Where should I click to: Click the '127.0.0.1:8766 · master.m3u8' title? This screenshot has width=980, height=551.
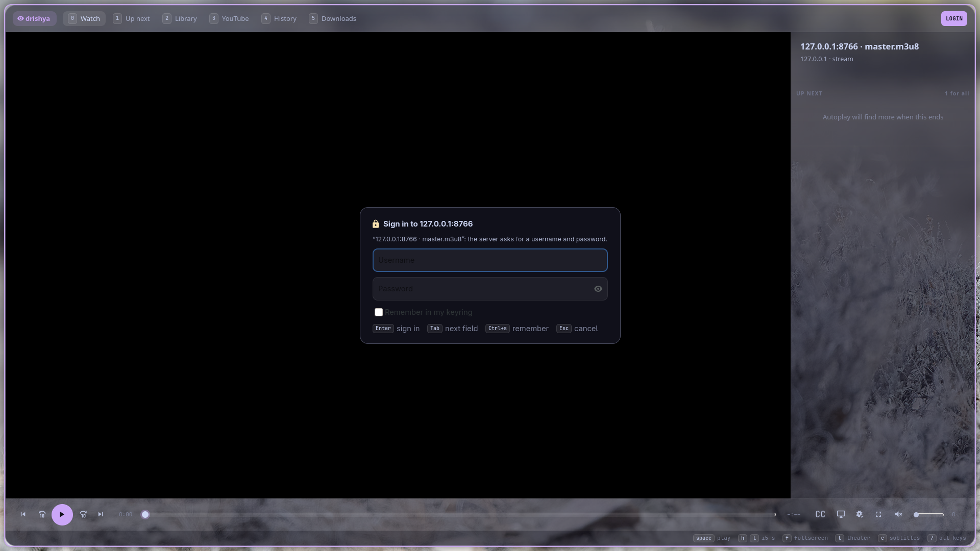860,46
